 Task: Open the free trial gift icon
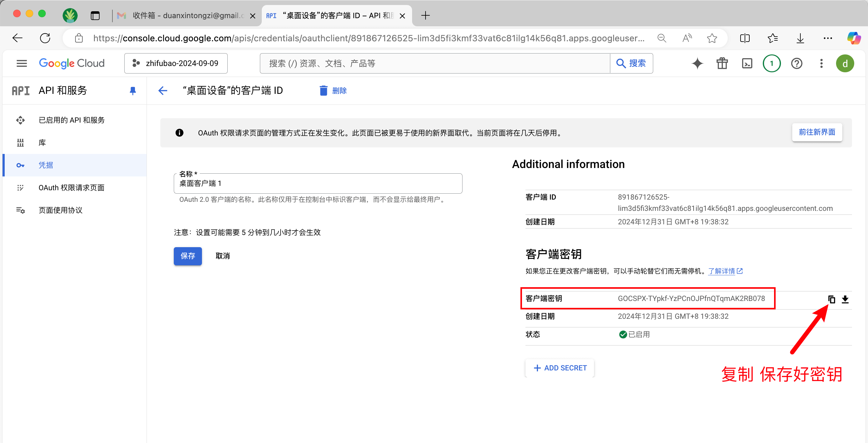point(722,63)
